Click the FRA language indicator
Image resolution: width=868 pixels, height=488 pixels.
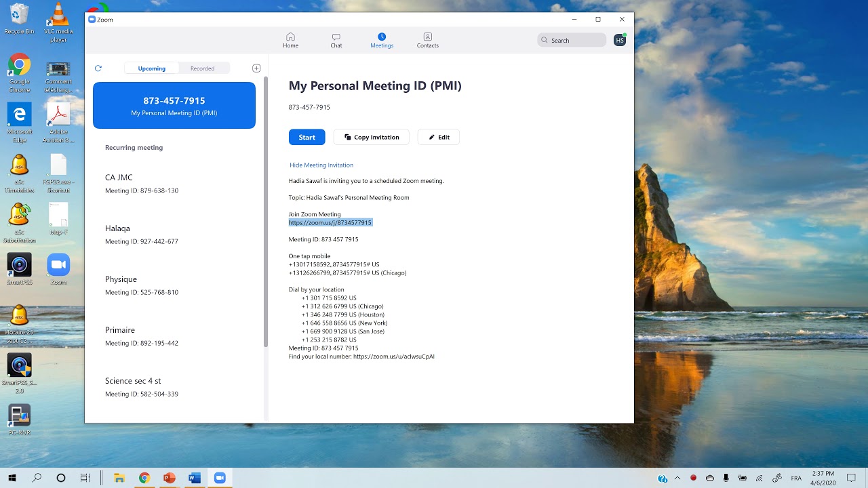coord(796,478)
